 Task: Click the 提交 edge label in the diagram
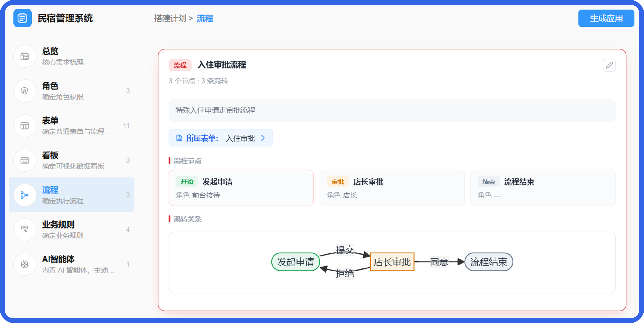click(x=345, y=250)
